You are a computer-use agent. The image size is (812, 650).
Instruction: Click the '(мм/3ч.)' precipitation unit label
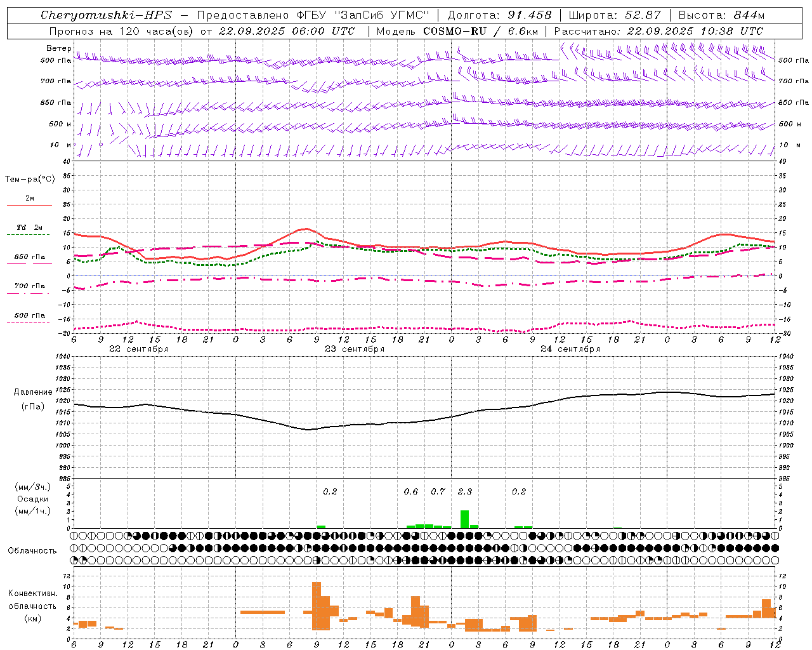[33, 487]
